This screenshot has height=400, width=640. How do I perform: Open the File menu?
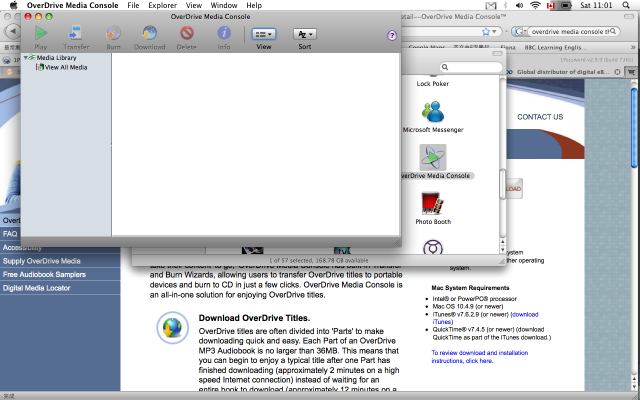click(133, 5)
